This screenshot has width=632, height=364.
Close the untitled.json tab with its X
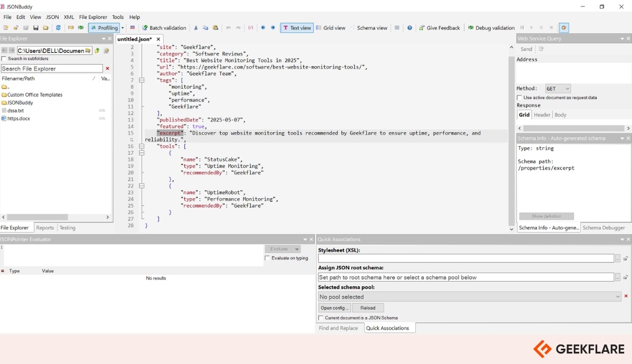tap(159, 39)
